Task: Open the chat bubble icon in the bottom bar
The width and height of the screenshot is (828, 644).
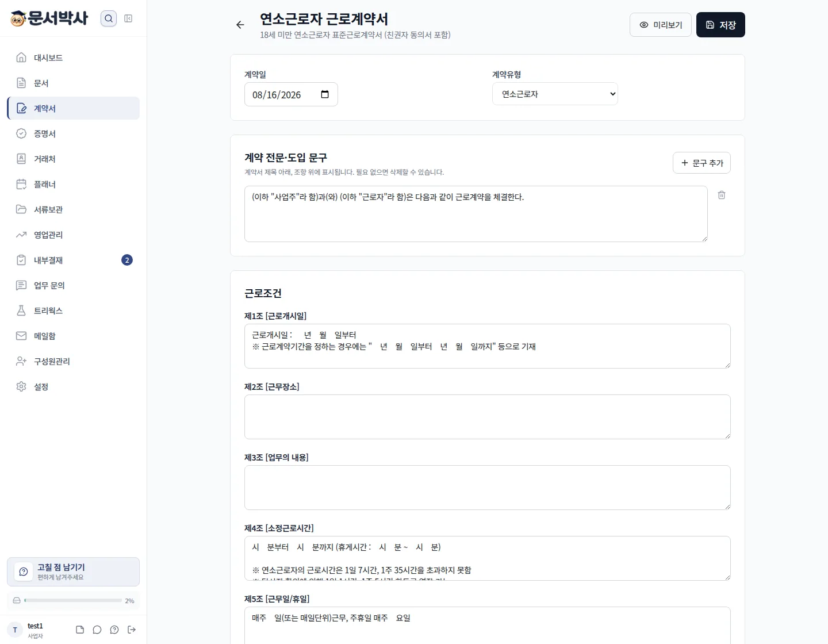Action: pyautogui.click(x=97, y=630)
